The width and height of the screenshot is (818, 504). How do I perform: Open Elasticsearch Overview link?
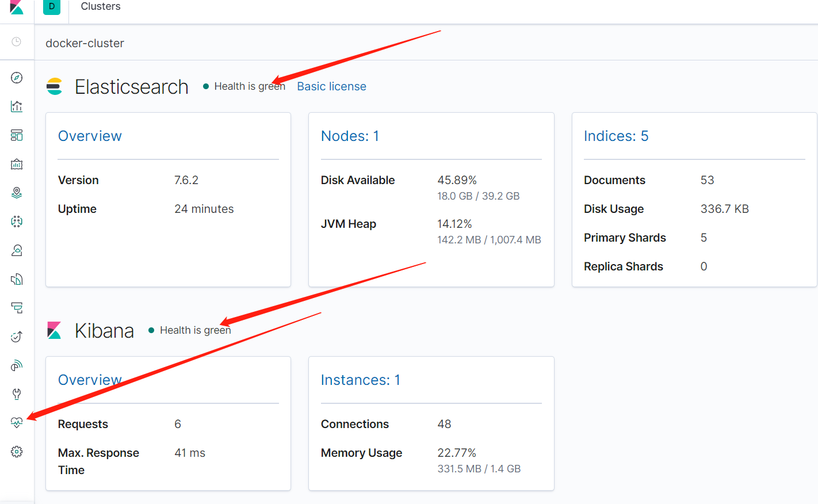90,136
